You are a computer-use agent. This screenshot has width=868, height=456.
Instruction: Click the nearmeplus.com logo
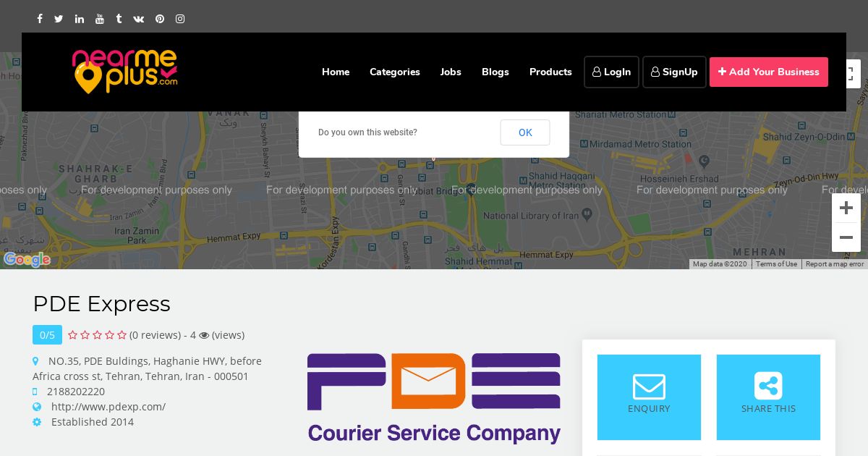pos(124,71)
